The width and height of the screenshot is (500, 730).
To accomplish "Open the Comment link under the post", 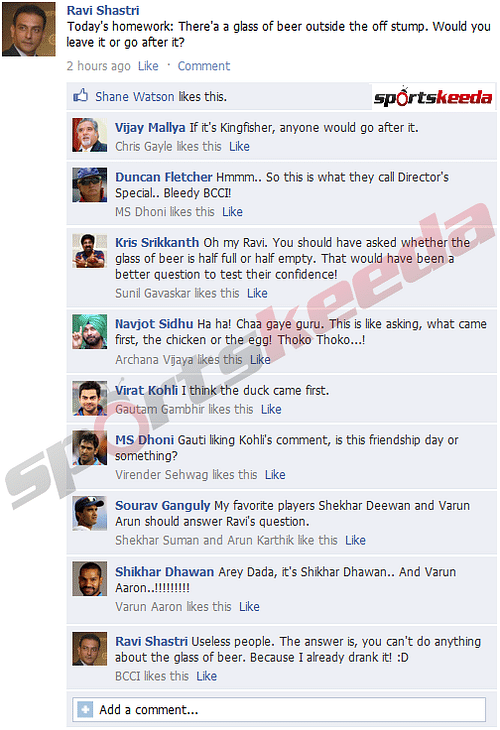I will coord(203,66).
